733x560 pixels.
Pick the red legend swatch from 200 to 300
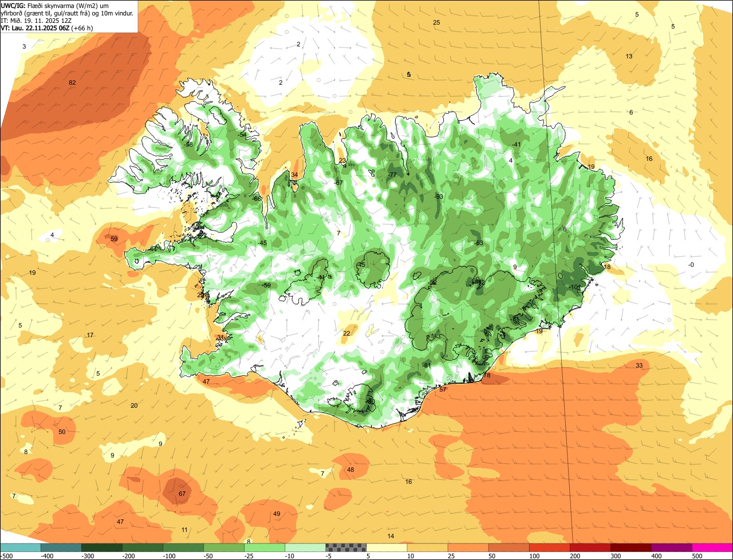point(590,547)
